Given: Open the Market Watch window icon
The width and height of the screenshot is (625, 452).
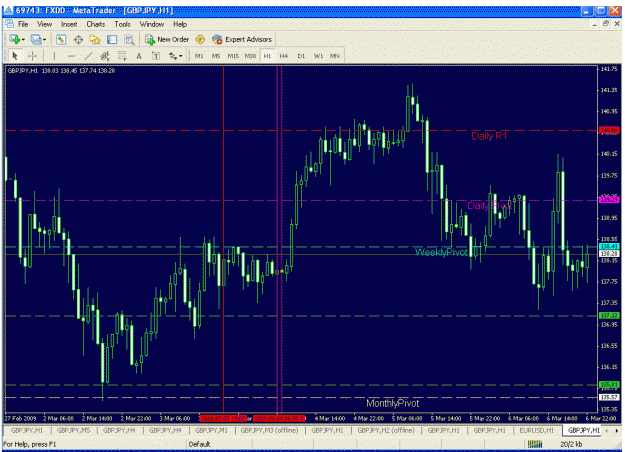Looking at the screenshot, I should [61, 39].
